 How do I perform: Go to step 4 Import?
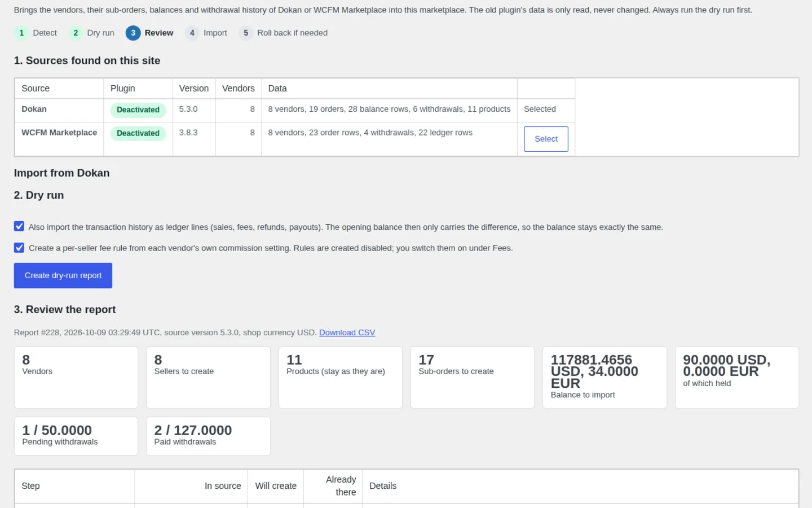(206, 33)
